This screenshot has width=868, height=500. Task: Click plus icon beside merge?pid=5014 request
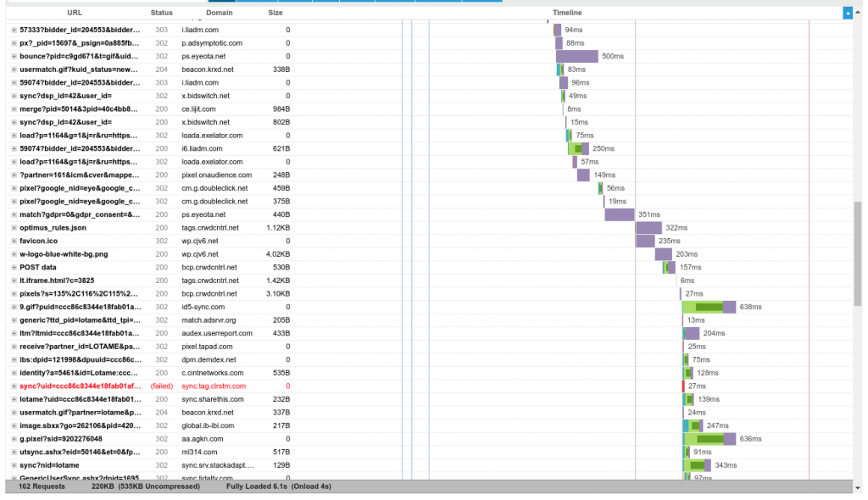pos(14,109)
